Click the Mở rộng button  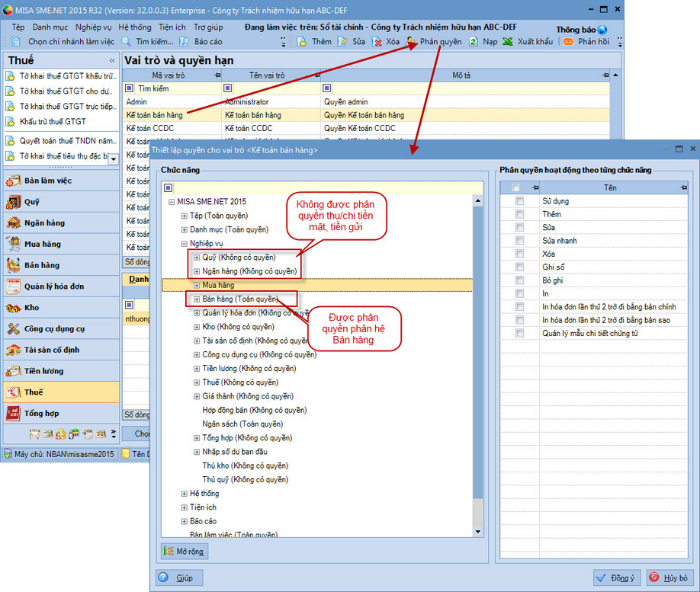click(x=185, y=552)
